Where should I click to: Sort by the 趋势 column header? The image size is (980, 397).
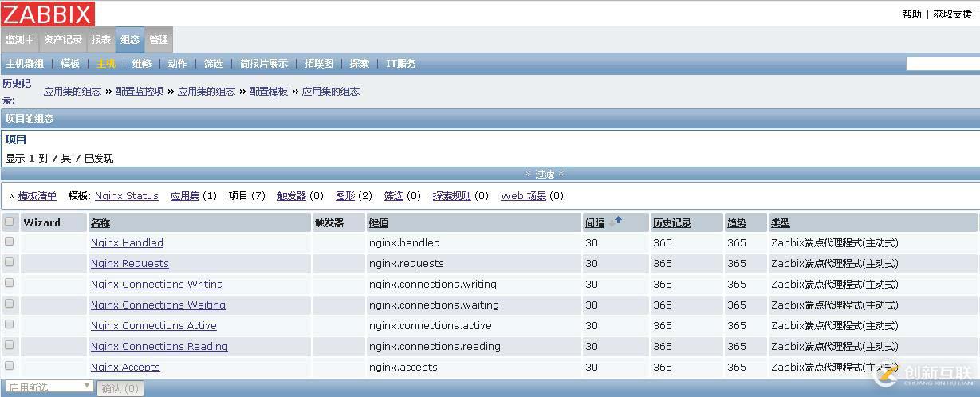tap(736, 223)
